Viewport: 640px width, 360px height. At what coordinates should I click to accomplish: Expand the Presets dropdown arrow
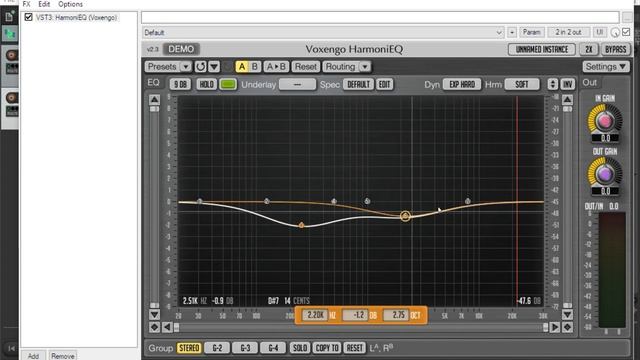186,67
